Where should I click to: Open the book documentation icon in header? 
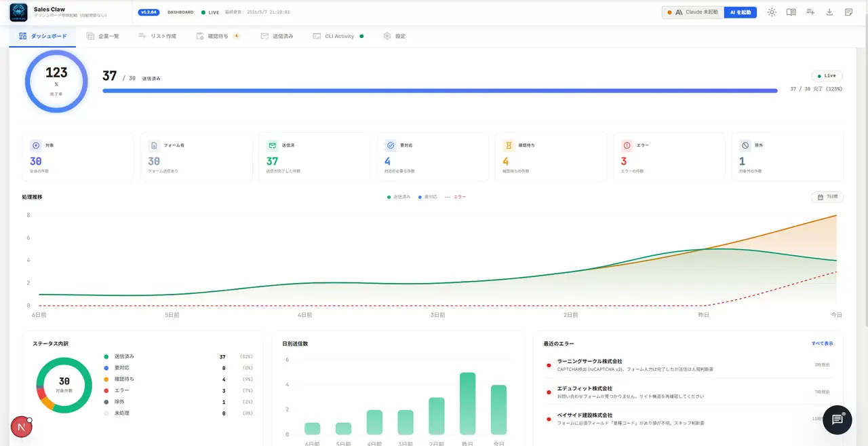pyautogui.click(x=791, y=12)
